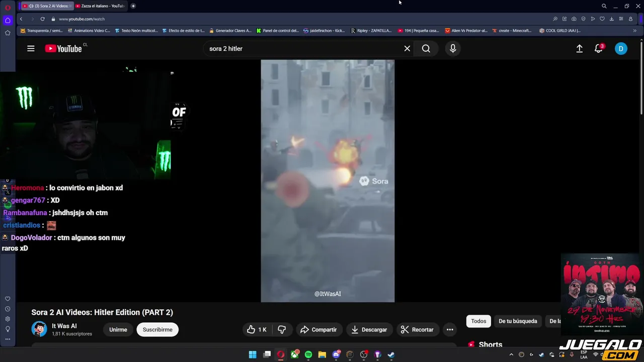Start voice search with the microphone
This screenshot has width=644, height=362.
(x=453, y=48)
